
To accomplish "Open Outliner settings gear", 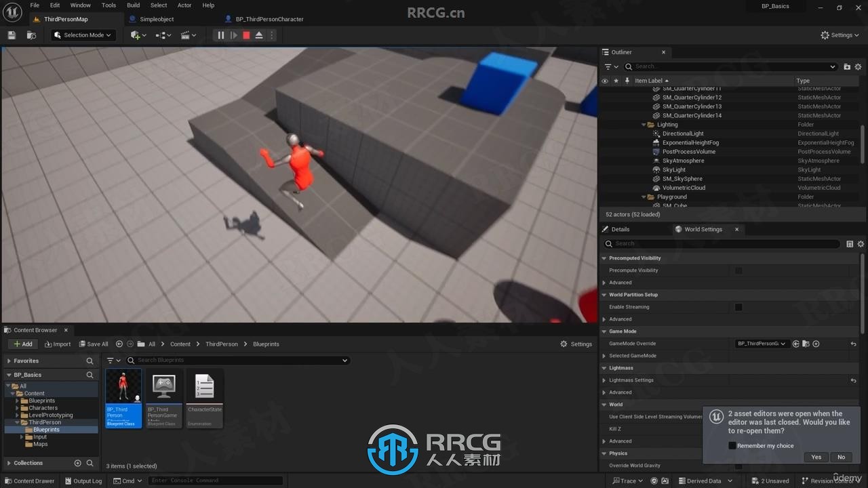I will pos(858,66).
